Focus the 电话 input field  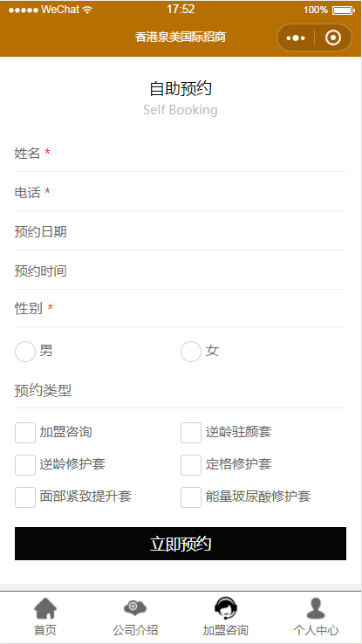point(181,192)
